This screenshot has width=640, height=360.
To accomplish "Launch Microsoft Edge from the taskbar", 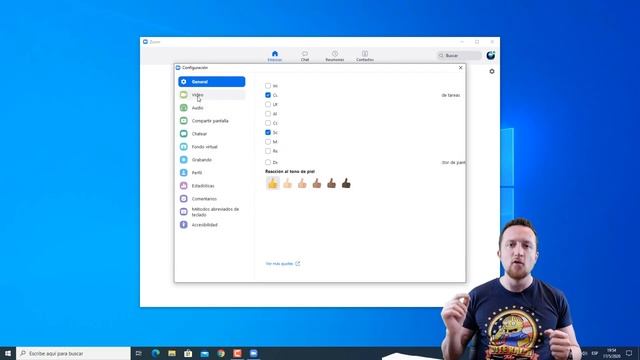I will click(156, 353).
